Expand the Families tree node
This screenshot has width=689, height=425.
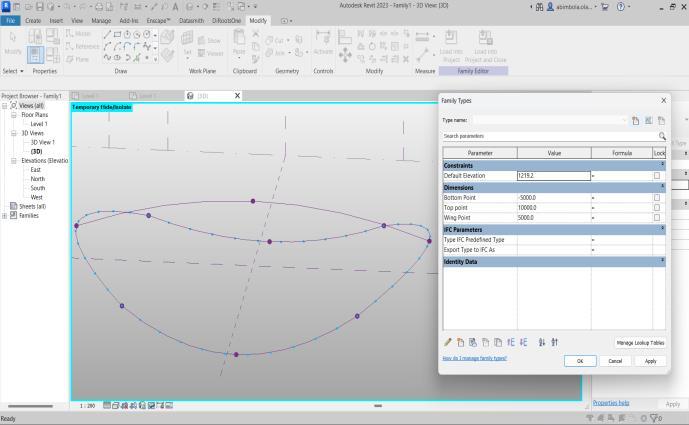[x=5, y=215]
